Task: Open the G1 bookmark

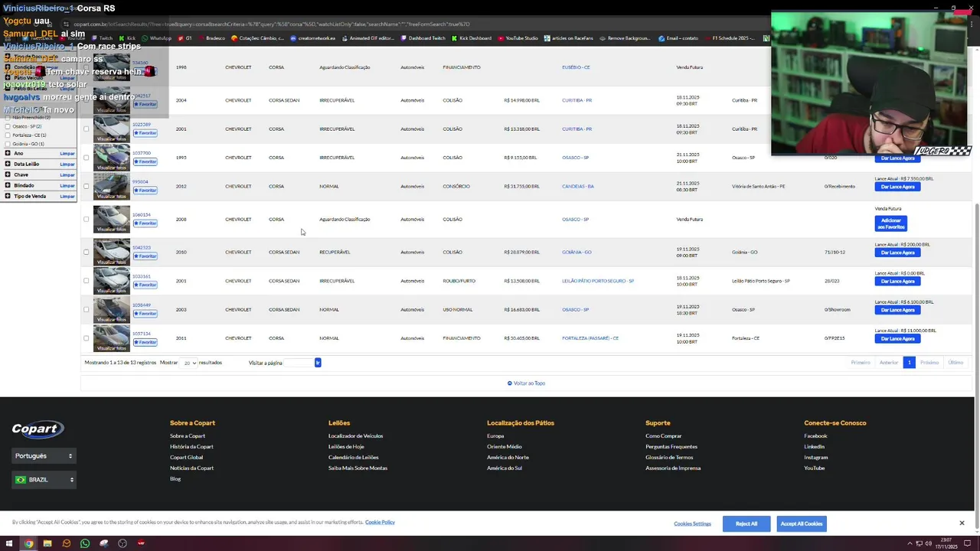Action: pyautogui.click(x=185, y=38)
